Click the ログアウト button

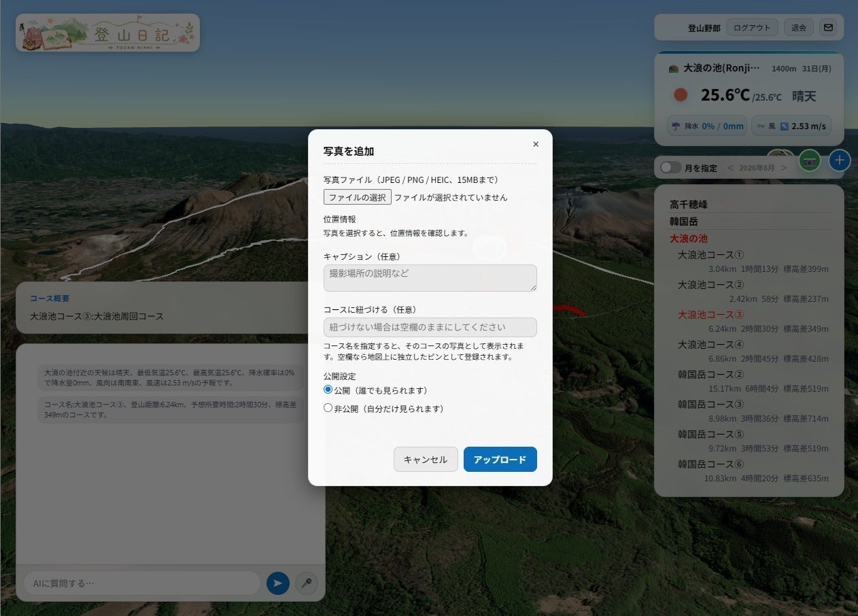tap(752, 28)
